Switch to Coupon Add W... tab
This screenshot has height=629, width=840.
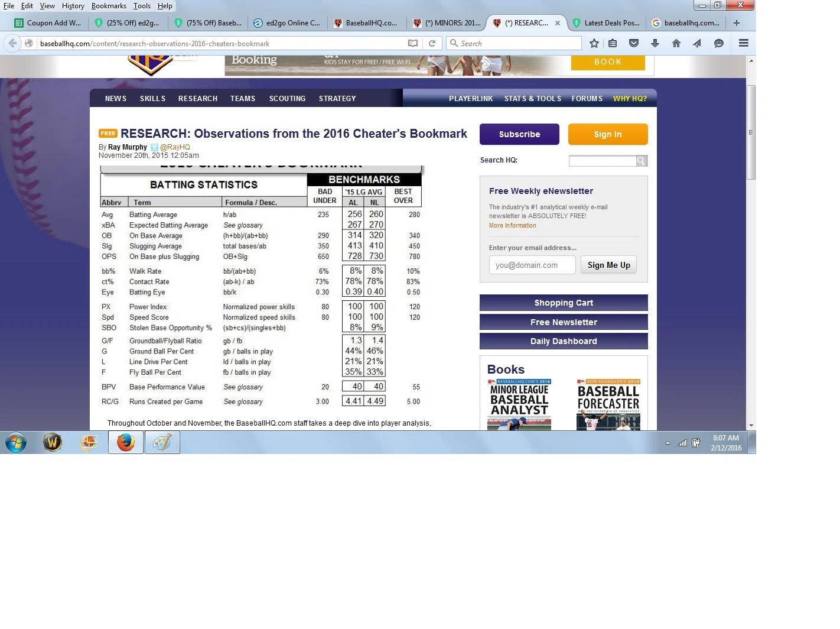tap(48, 23)
